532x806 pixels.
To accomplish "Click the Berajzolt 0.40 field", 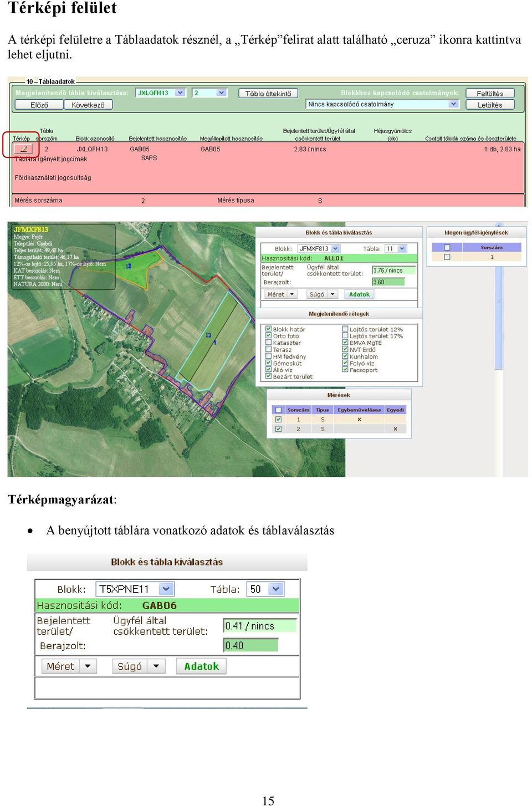I will point(250,645).
